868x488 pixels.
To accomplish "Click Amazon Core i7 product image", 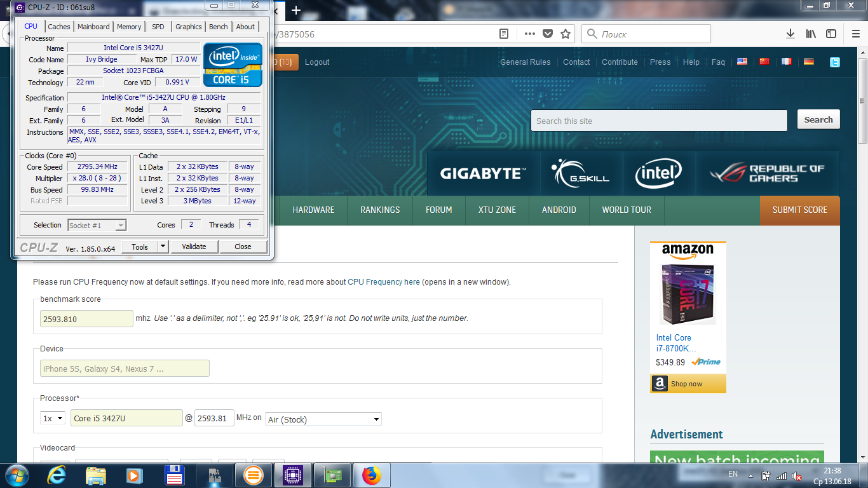I will tap(688, 294).
